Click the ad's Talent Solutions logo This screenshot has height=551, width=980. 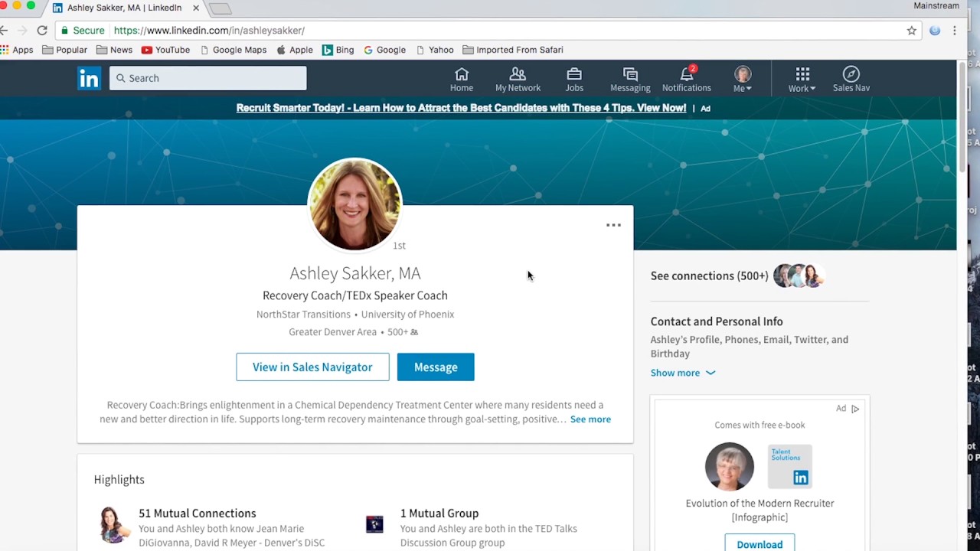click(x=790, y=466)
